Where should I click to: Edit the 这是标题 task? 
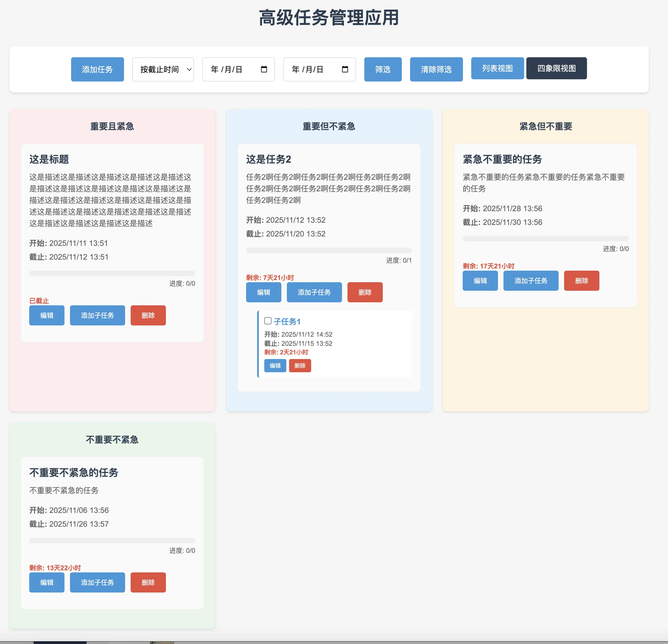click(x=47, y=315)
